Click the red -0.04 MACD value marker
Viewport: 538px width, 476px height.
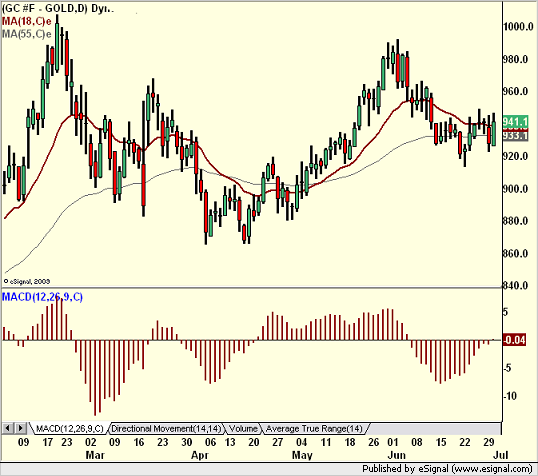[x=514, y=340]
